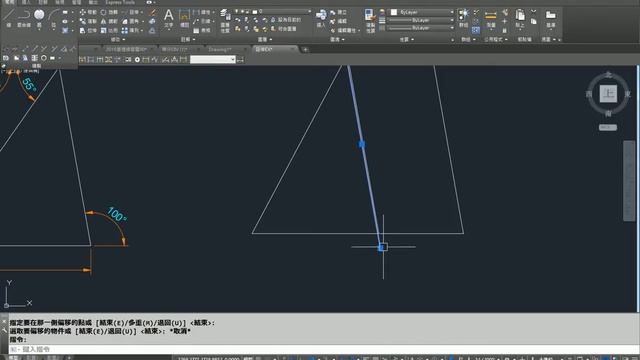Image resolution: width=640 pixels, height=360 pixels.
Task: Switch to the 2016 drawing file tab
Action: coord(126,49)
